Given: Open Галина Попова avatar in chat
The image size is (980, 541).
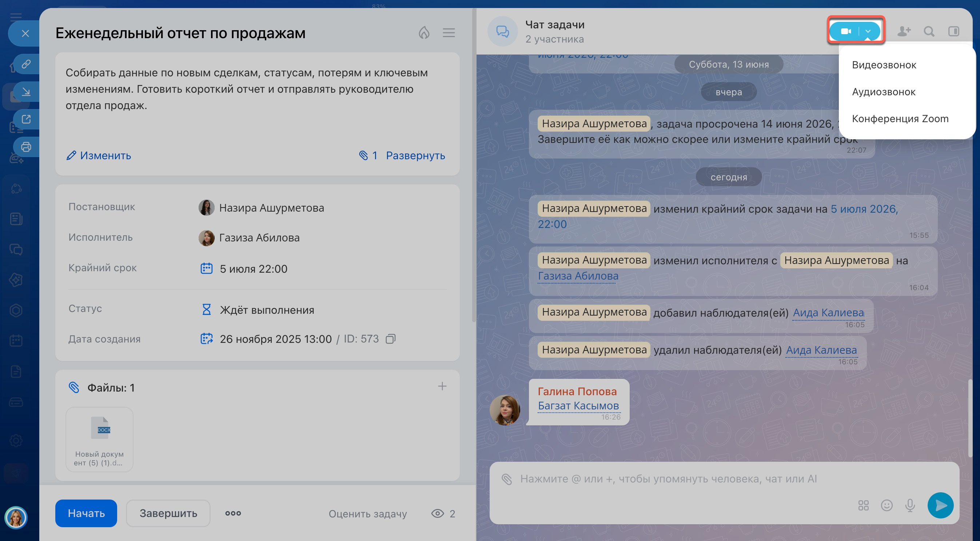Looking at the screenshot, I should (505, 410).
